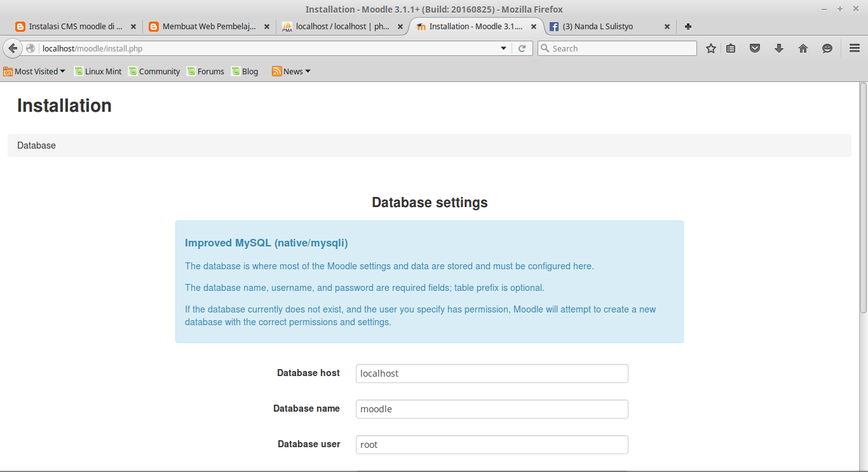Open Forums bookmark

point(205,71)
